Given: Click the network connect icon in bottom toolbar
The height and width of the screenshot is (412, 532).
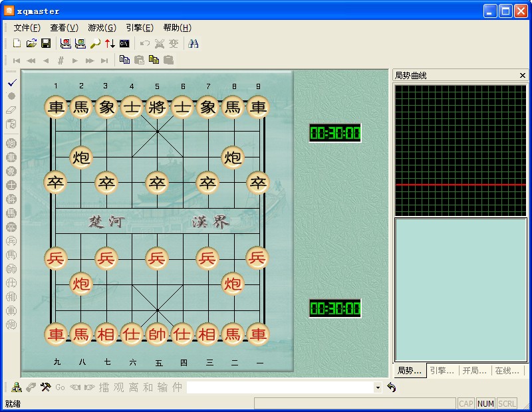Looking at the screenshot, I should click(x=17, y=387).
